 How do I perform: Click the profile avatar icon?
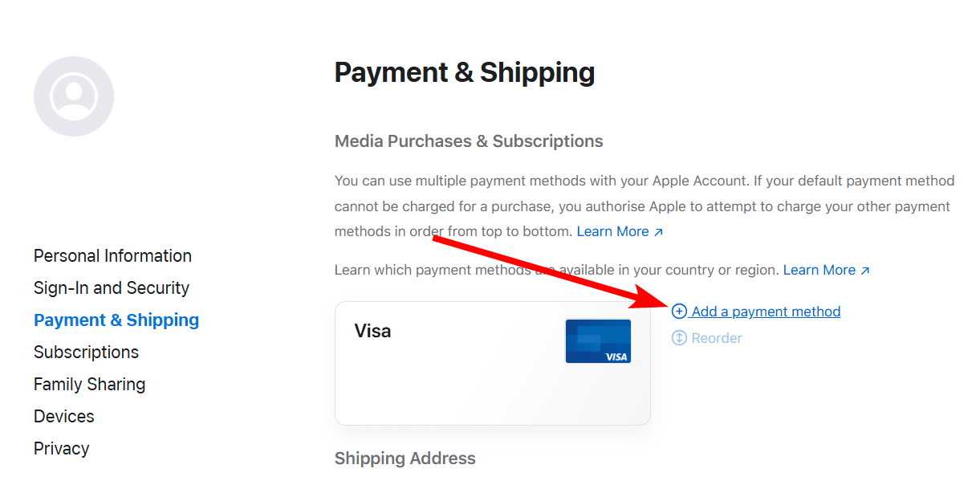tap(74, 96)
